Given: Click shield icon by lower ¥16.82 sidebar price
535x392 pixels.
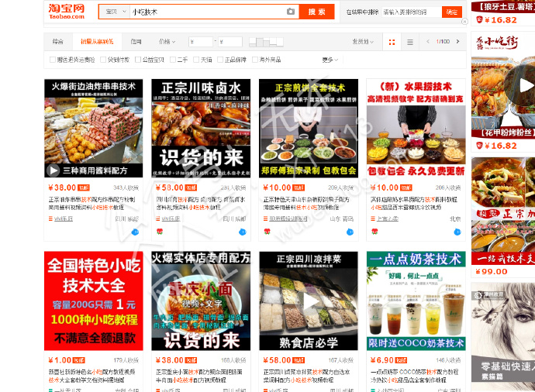Looking at the screenshot, I should (479, 146).
